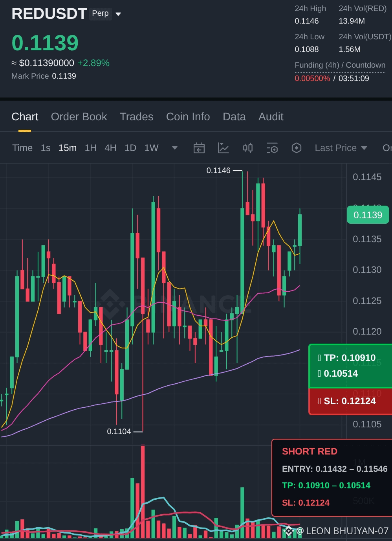Open the Coin Info tab
Image resolution: width=392 pixels, height=541 pixels.
coord(188,117)
